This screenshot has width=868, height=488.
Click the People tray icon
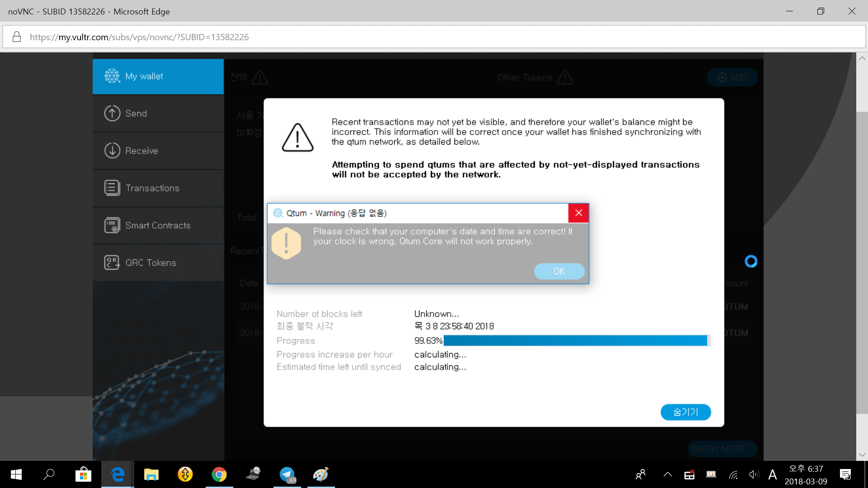point(641,474)
